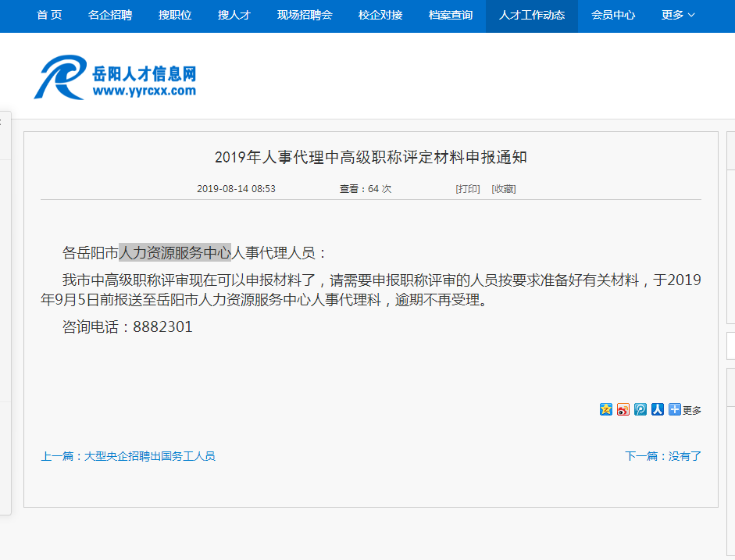
Task: Open the 档案查询 menu item
Action: click(x=451, y=16)
